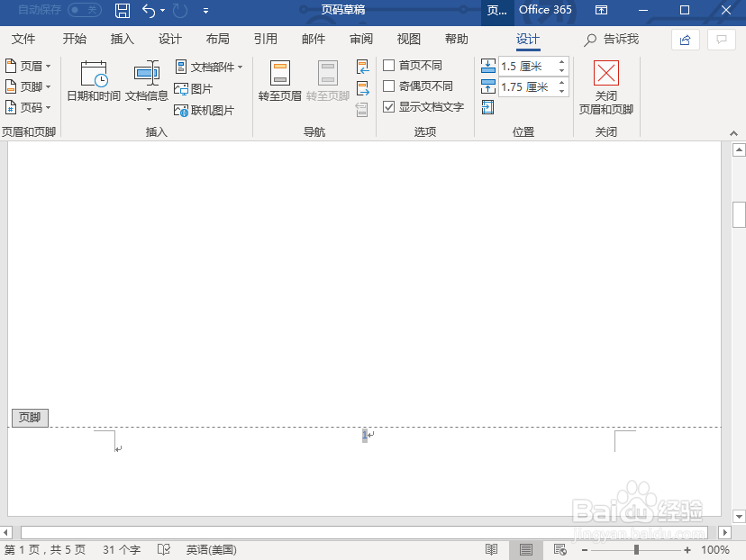
Task: Click the Insert Alignment Tab icon
Action: 487,107
